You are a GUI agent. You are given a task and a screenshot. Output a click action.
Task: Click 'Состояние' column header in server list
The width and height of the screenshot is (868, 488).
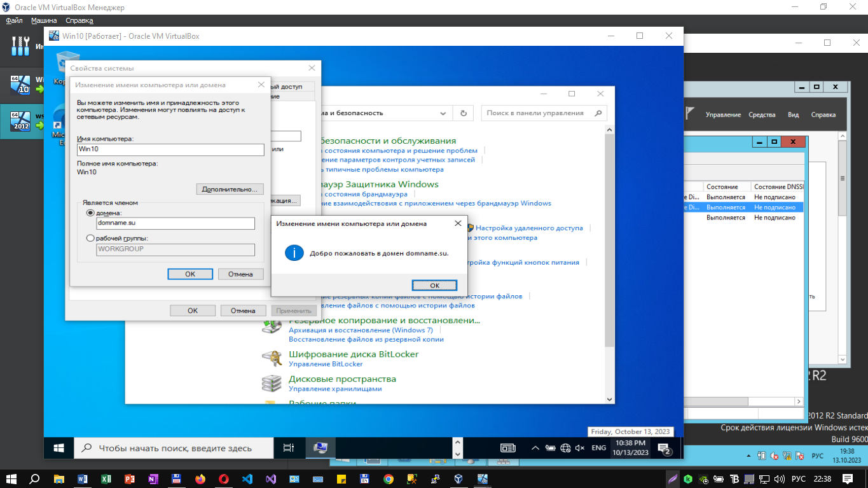click(722, 187)
